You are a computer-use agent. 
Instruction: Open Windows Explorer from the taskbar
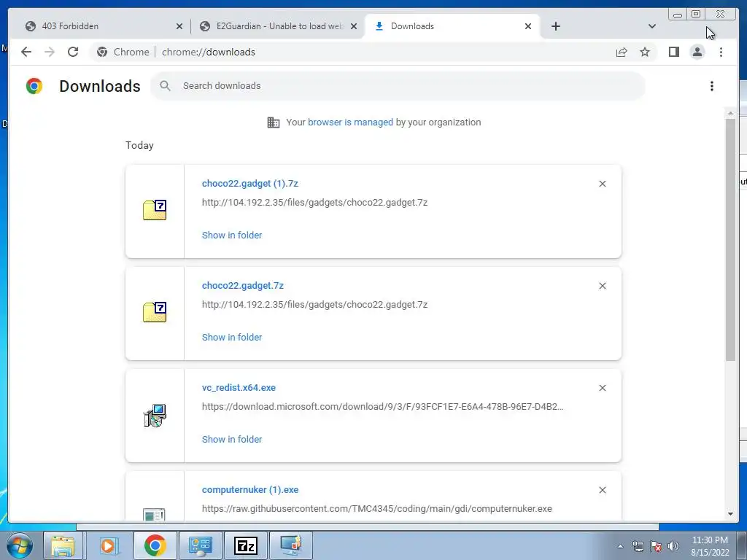coord(63,545)
